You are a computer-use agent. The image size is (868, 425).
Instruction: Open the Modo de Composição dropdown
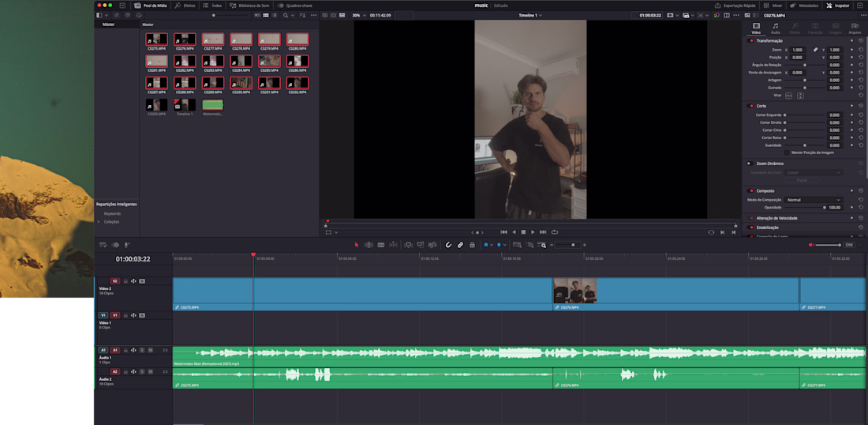tap(814, 200)
